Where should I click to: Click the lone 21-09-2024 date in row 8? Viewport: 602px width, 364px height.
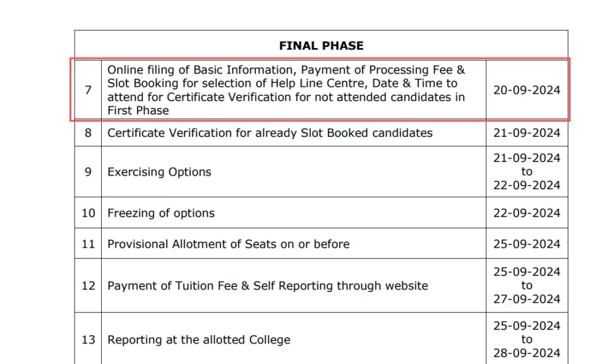(x=527, y=133)
